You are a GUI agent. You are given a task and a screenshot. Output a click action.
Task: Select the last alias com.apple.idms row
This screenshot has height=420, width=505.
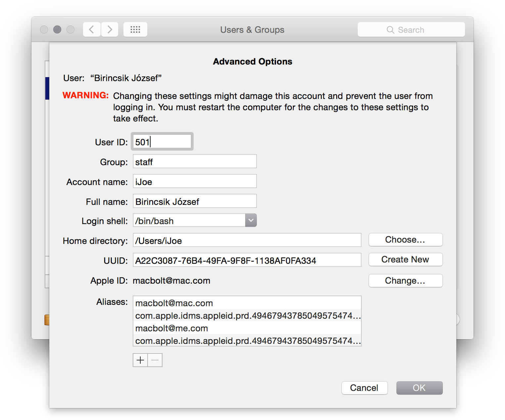tap(247, 341)
